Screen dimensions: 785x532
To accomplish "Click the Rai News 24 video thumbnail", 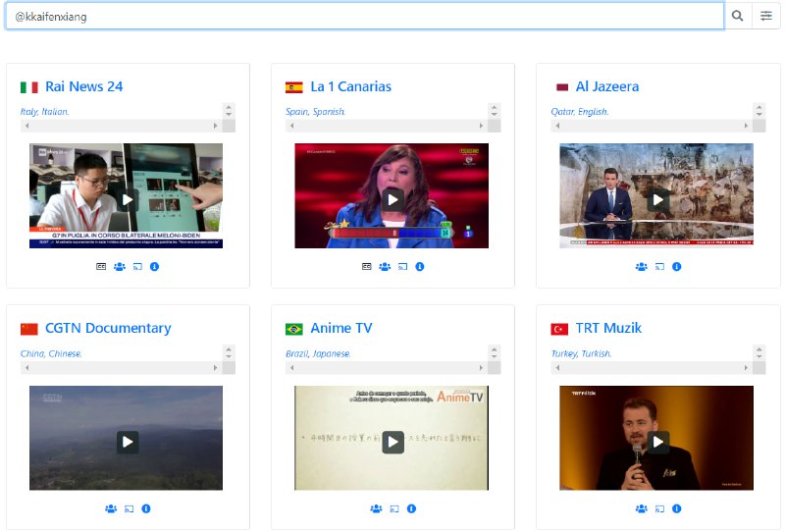I will tap(127, 199).
